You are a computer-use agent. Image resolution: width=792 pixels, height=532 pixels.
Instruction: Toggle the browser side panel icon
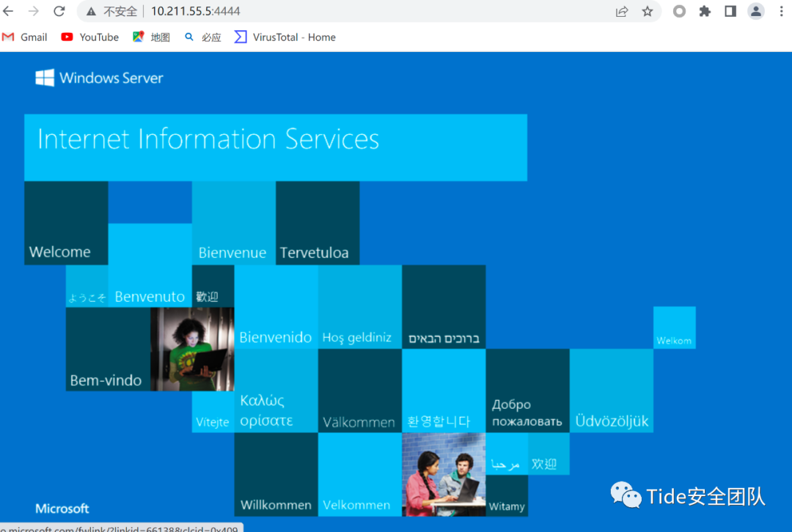(730, 11)
